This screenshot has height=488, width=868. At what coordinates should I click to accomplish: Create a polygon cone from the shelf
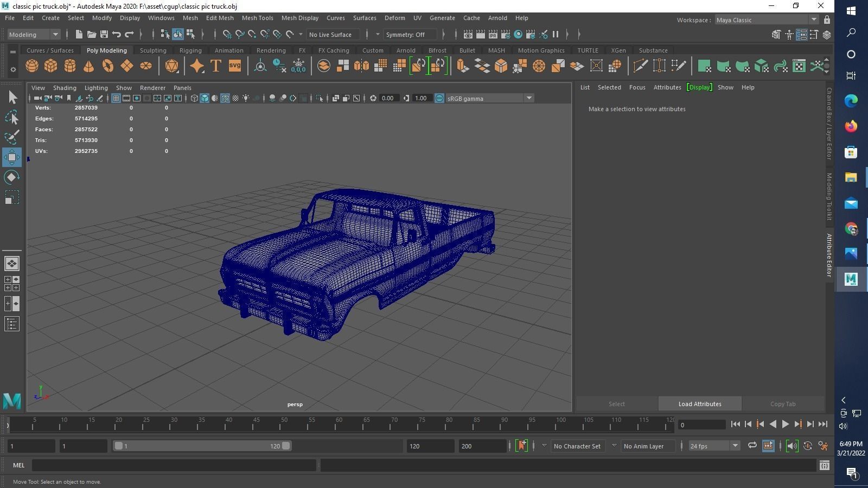[x=88, y=66]
